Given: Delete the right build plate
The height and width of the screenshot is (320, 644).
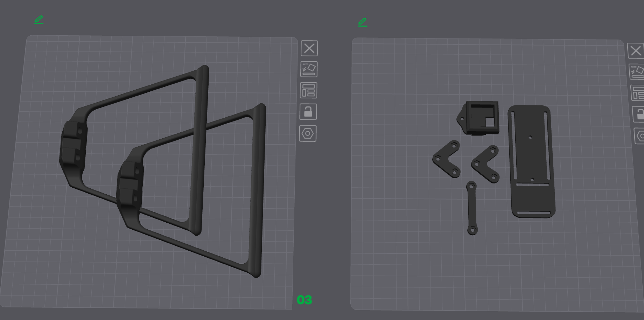Looking at the screenshot, I should click(636, 51).
